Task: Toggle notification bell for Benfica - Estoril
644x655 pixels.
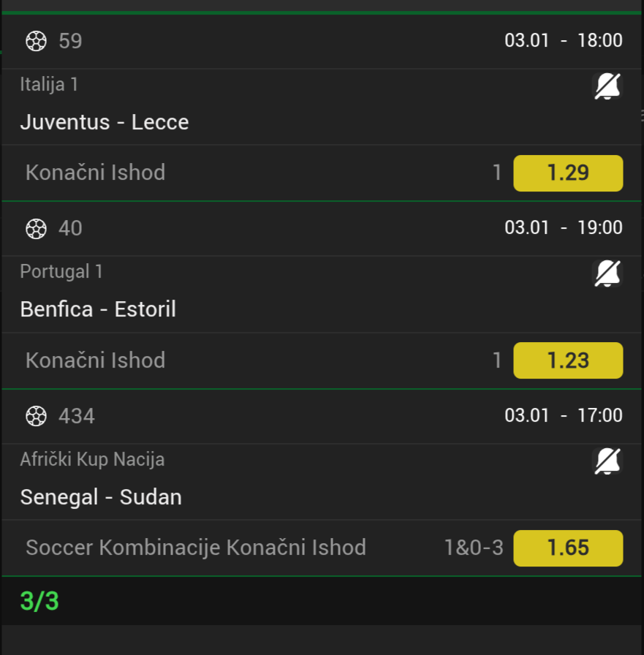Action: (607, 274)
